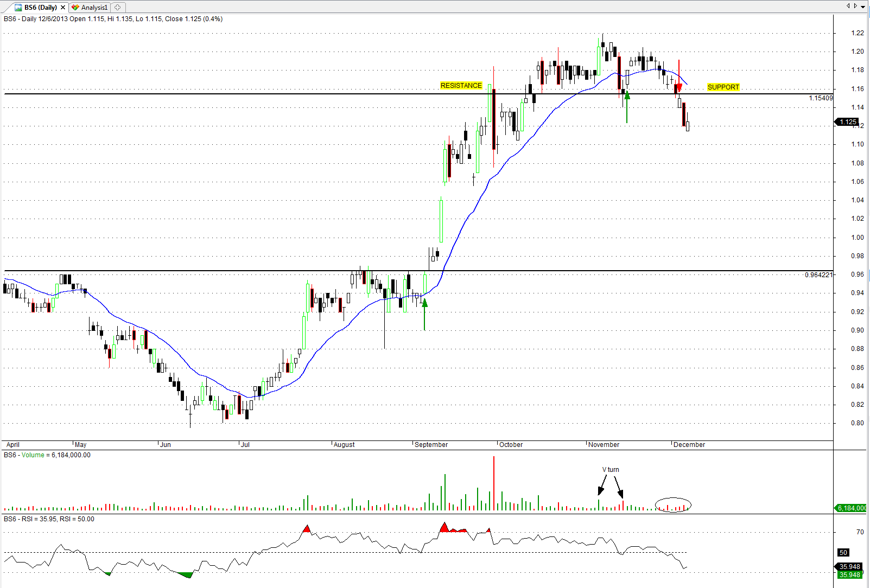Close the BS6 (Daily) tab

[63, 8]
